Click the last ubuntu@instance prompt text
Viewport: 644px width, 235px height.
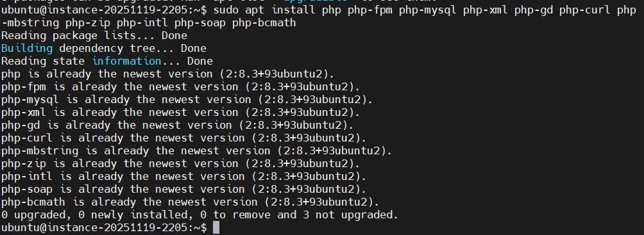click(104, 227)
